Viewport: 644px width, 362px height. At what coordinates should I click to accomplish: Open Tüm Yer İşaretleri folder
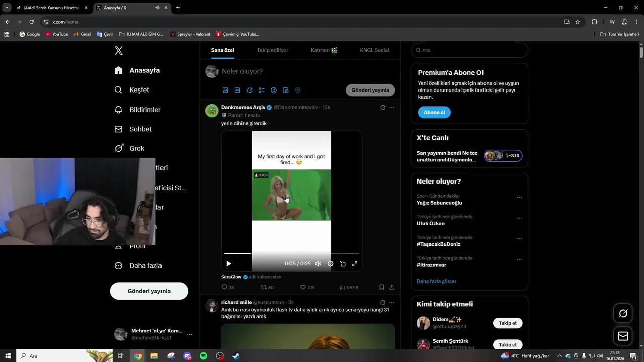[x=619, y=34]
